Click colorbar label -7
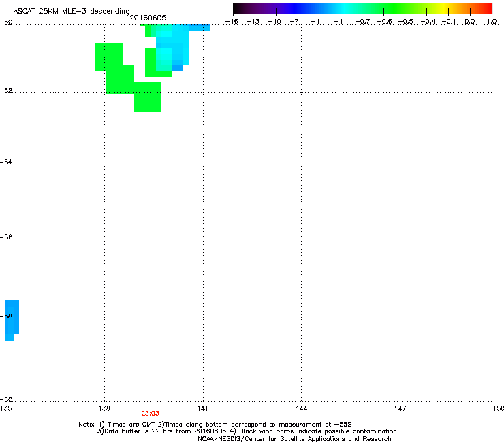Viewport: 504px width, 443px height. [294, 22]
